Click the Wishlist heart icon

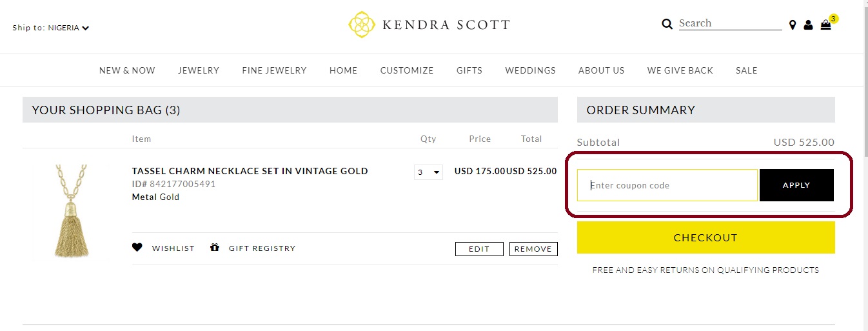pos(137,247)
